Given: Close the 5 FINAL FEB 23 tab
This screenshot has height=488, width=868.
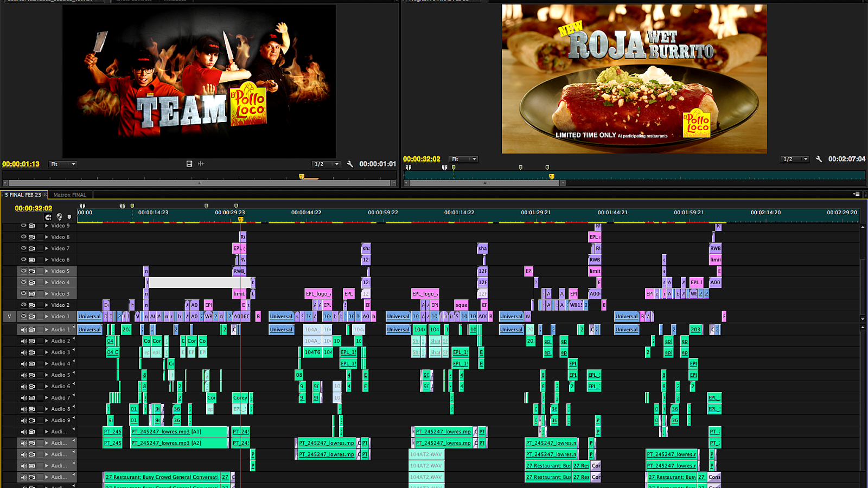Looking at the screenshot, I should coord(45,195).
